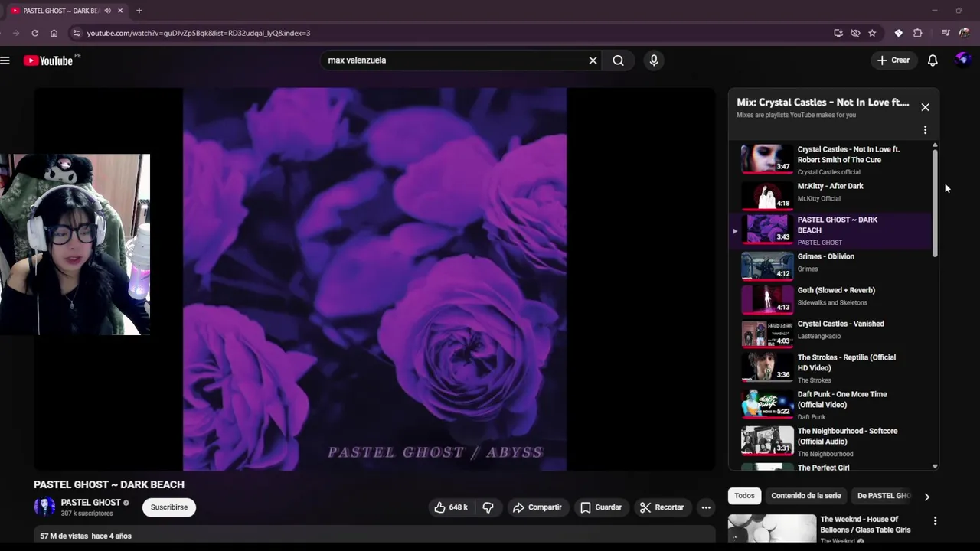Image resolution: width=980 pixels, height=551 pixels.
Task: Open video description views line
Action: (86, 536)
